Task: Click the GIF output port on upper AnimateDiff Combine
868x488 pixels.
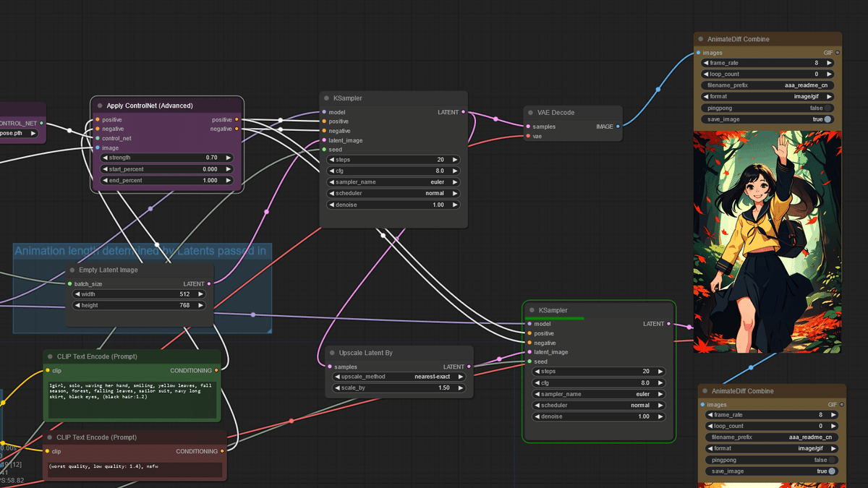Action: [x=838, y=53]
